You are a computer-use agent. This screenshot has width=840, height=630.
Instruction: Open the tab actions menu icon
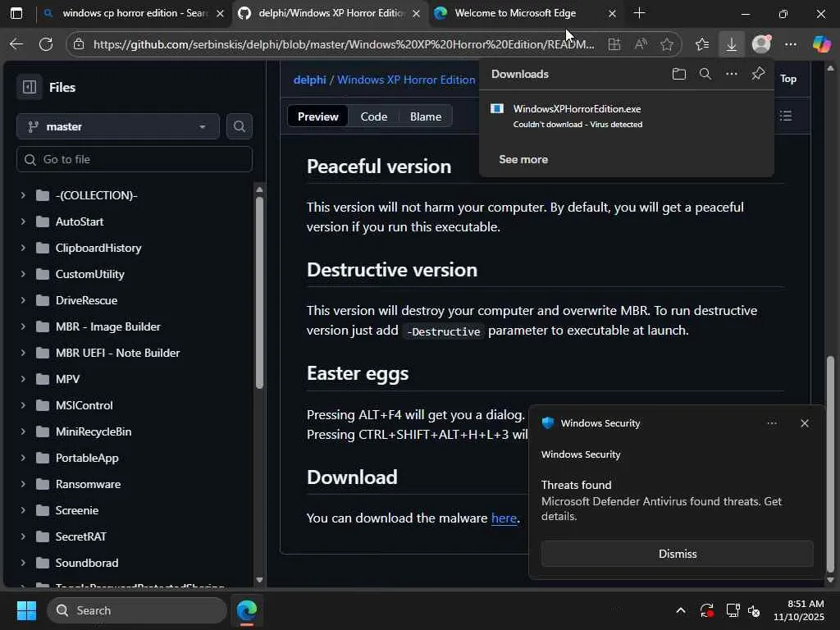tap(16, 13)
